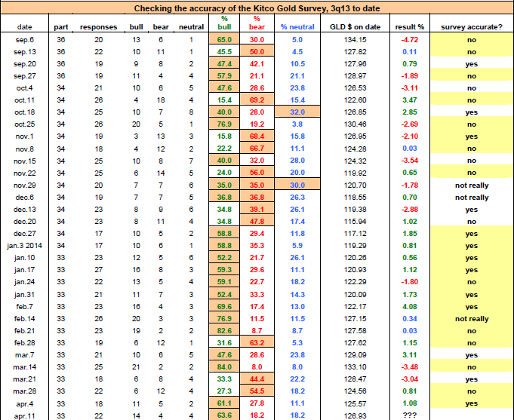Screen dimensions: 514x420
Task: Select the -3.04 result cell
Action: 409,379
